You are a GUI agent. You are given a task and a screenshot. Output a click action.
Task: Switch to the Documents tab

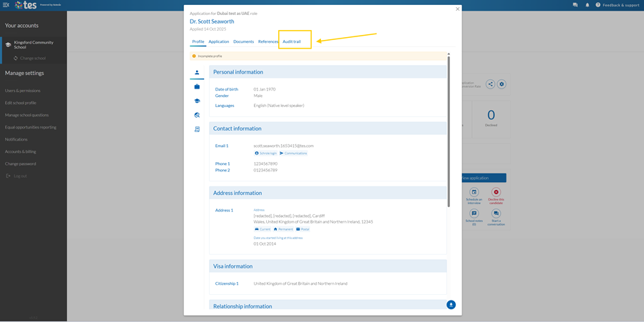click(244, 41)
